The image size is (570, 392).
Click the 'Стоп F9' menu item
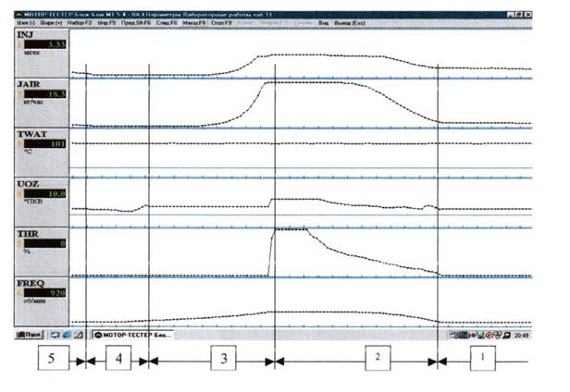[221, 23]
